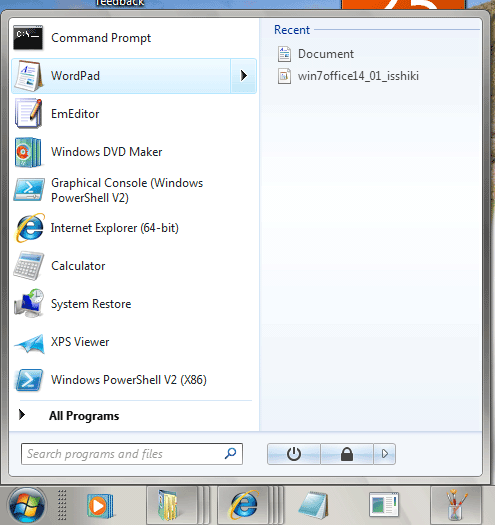Open Windows Media Player from taskbar
The image size is (495, 525).
[100, 506]
